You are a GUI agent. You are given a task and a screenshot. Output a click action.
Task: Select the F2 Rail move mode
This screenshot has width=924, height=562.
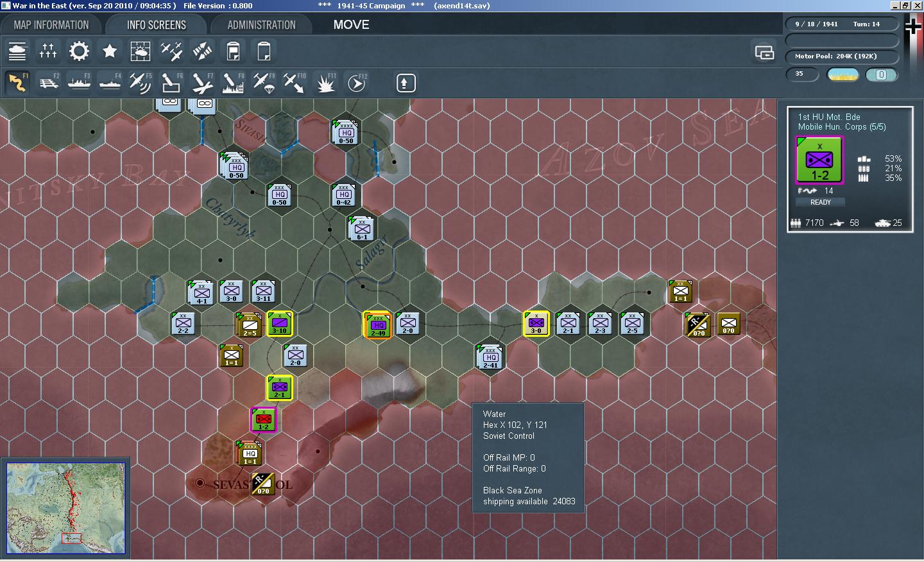coord(48,83)
